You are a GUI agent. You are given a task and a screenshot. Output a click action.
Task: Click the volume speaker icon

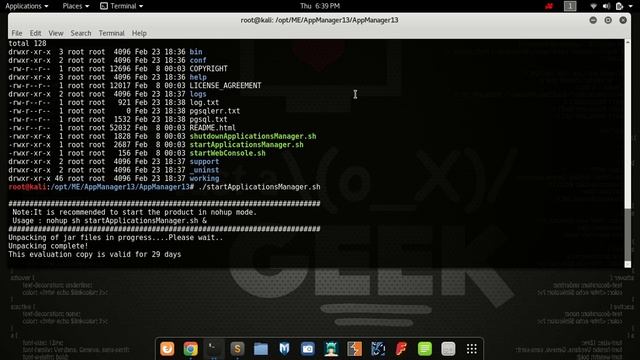[x=606, y=6]
